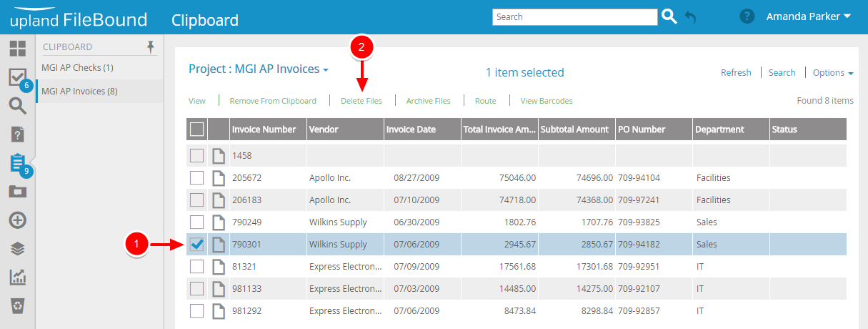The image size is (868, 329).
Task: Open the Amanda Parker user menu
Action: click(808, 16)
